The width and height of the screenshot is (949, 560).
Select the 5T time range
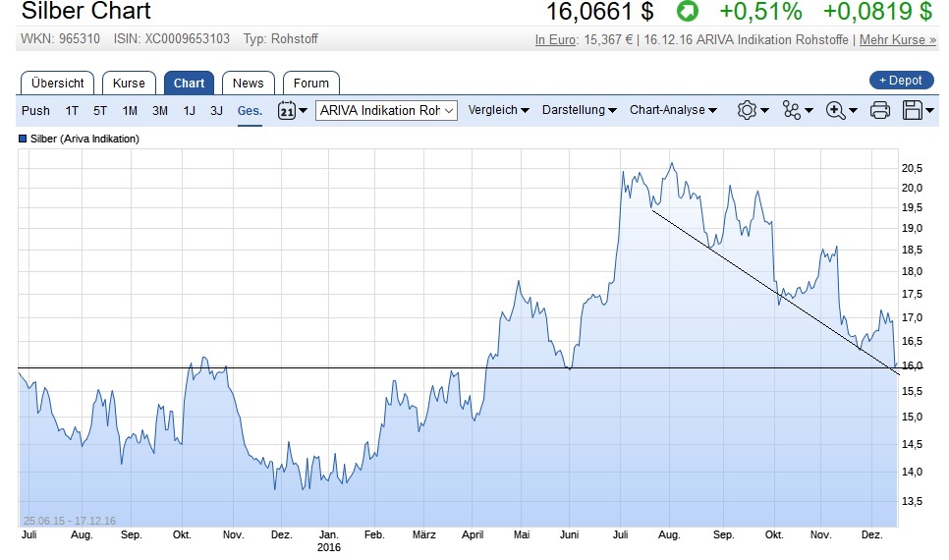(x=100, y=111)
